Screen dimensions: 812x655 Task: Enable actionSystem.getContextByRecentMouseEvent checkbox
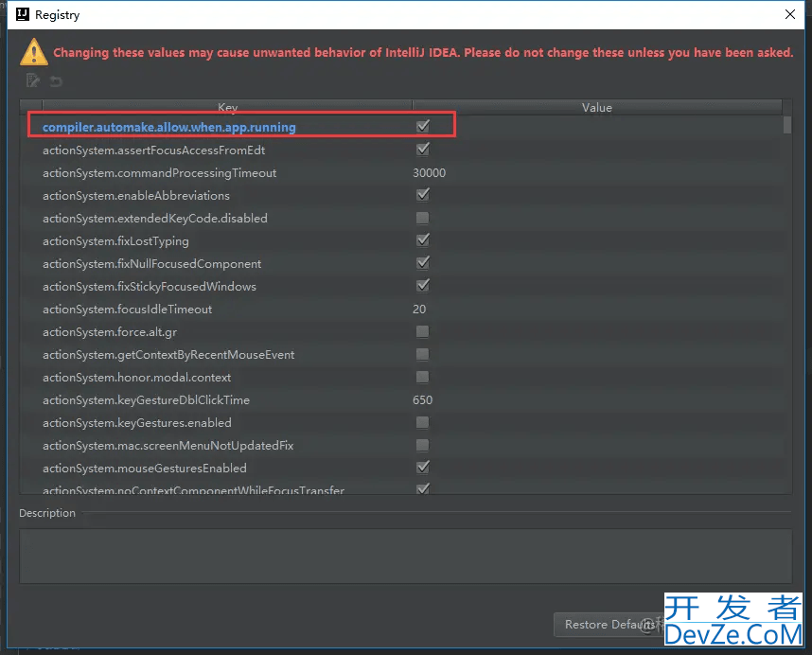tap(423, 354)
